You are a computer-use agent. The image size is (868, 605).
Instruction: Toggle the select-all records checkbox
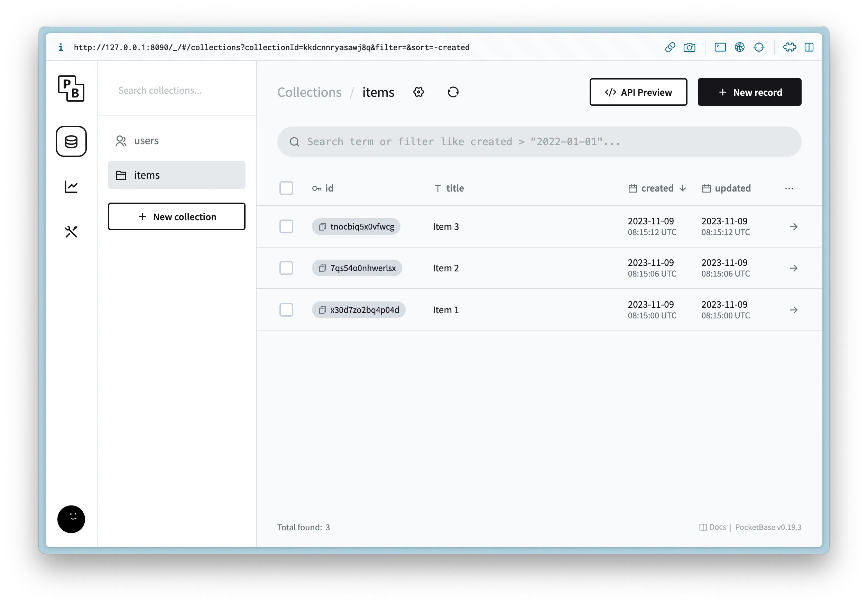(286, 188)
